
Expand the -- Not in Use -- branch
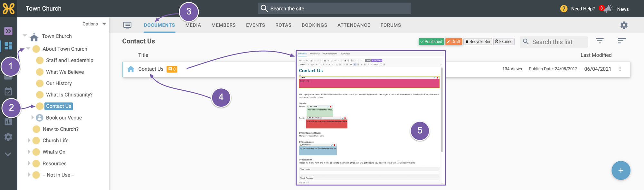click(x=29, y=175)
